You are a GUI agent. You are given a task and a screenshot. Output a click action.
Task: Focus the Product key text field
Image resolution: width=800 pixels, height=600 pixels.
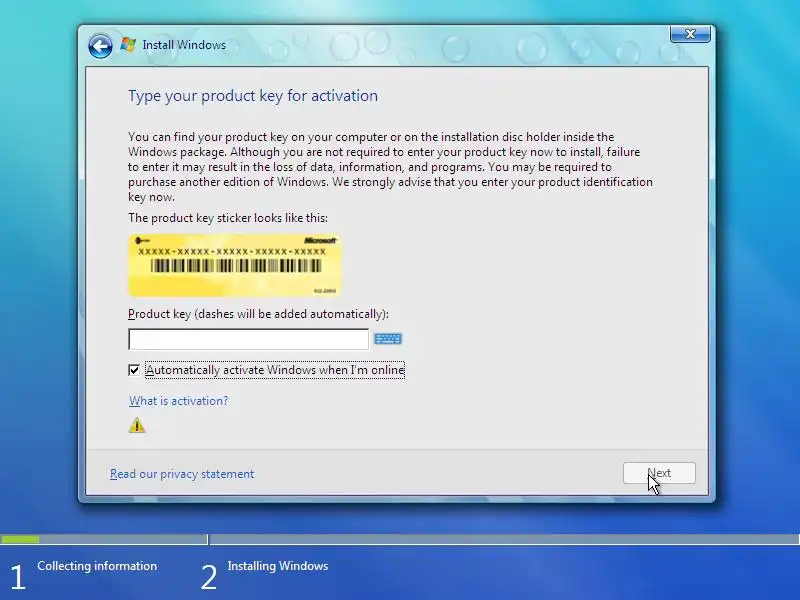click(x=248, y=339)
